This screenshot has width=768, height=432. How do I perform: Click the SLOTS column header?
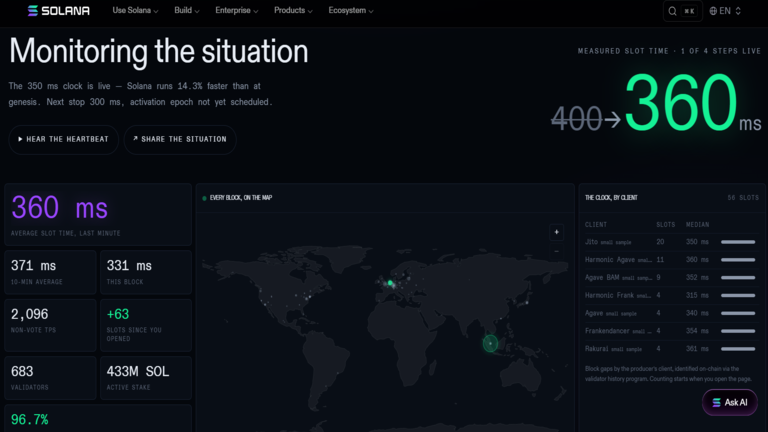pyautogui.click(x=666, y=224)
